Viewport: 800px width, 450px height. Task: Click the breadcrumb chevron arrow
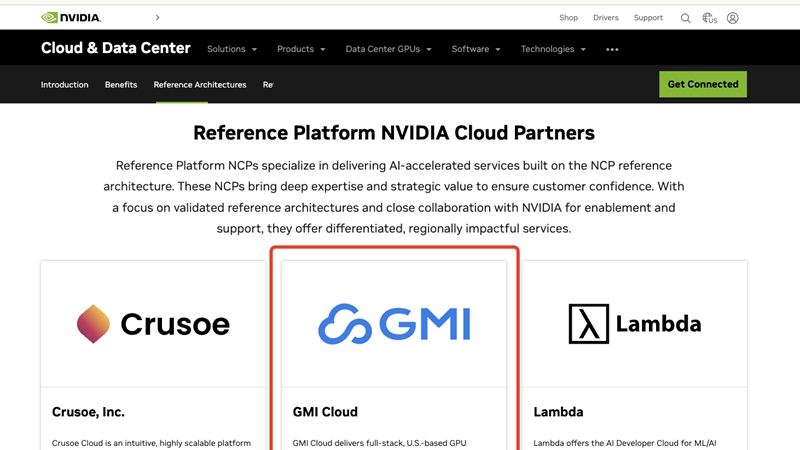click(x=158, y=17)
